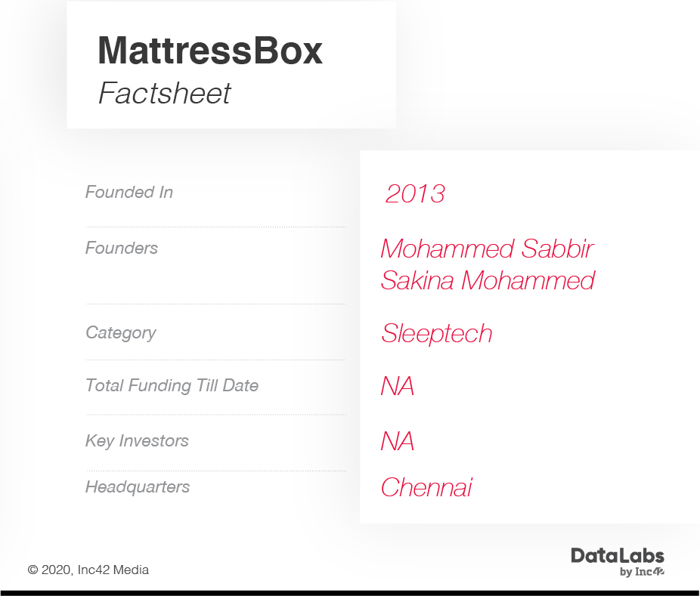Click the NA value for key investors

[397, 442]
